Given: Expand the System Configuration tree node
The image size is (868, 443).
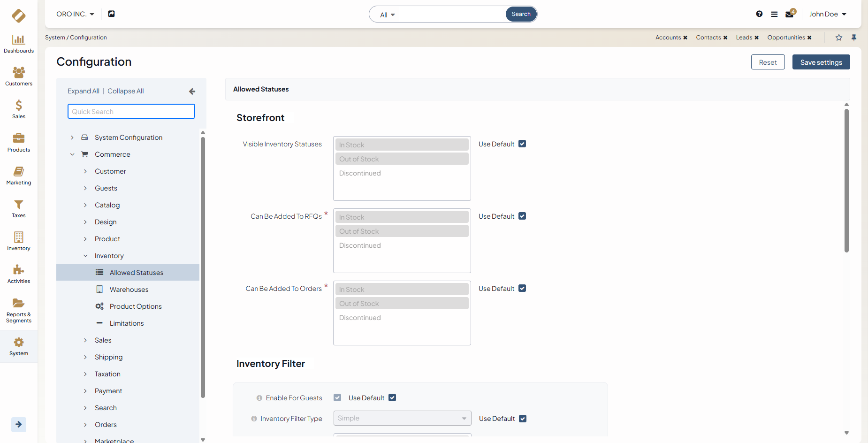Looking at the screenshot, I should pyautogui.click(x=72, y=137).
